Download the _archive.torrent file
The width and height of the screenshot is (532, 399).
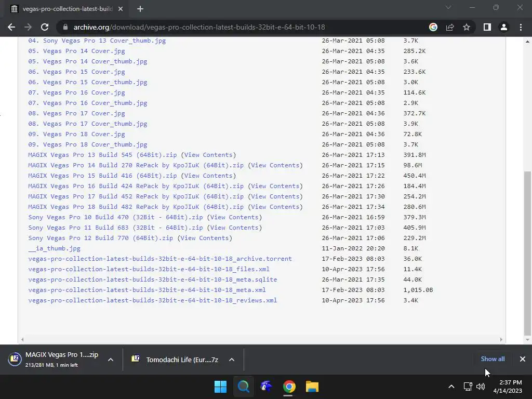point(160,259)
